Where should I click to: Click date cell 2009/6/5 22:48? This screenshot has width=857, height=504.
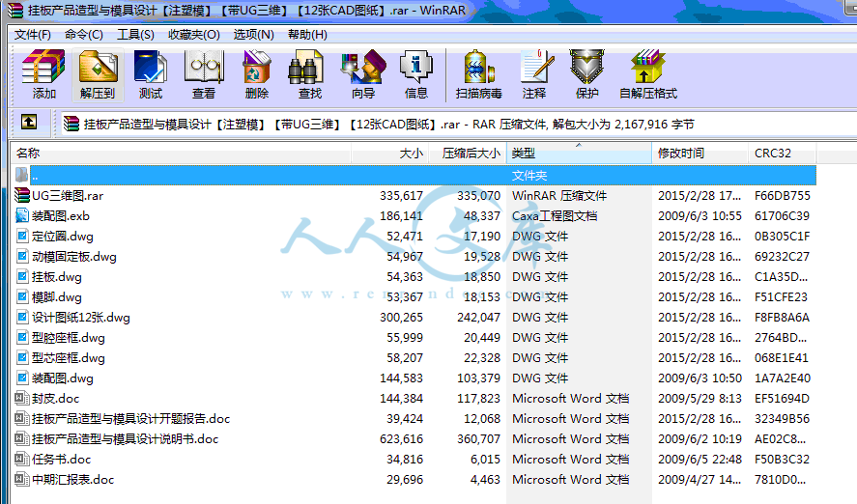click(700, 459)
